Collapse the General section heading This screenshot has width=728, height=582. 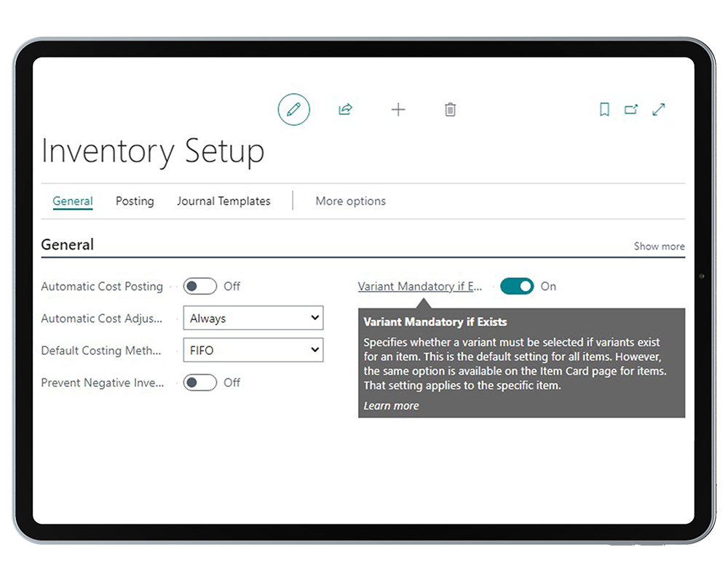[x=68, y=245]
